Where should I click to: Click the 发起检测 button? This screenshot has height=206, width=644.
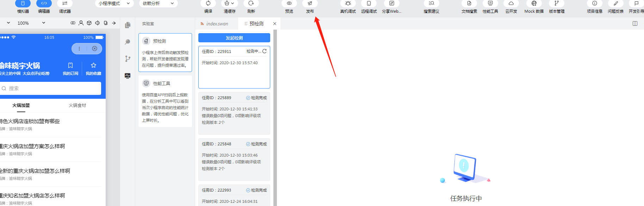tap(234, 38)
